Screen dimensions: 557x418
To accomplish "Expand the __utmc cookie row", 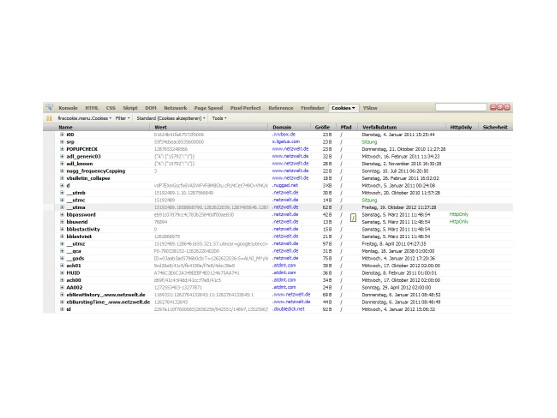I will point(62,200).
